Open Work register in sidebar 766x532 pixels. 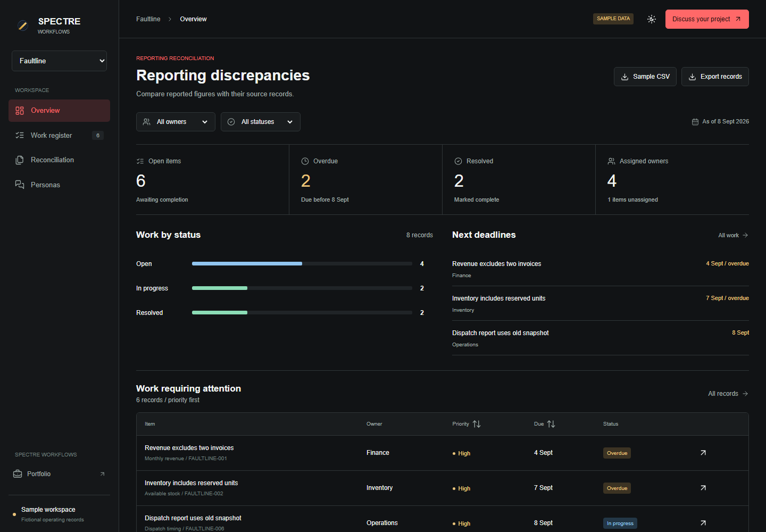click(x=59, y=135)
